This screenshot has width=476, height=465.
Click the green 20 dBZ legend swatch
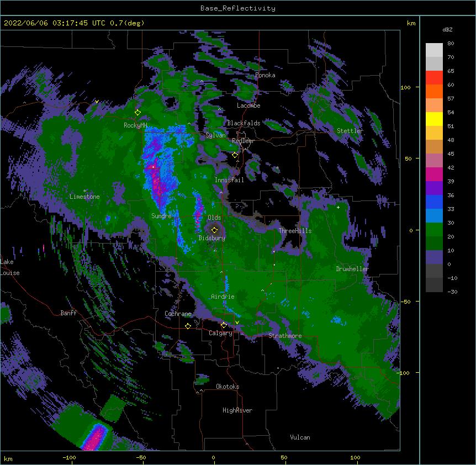(x=434, y=230)
